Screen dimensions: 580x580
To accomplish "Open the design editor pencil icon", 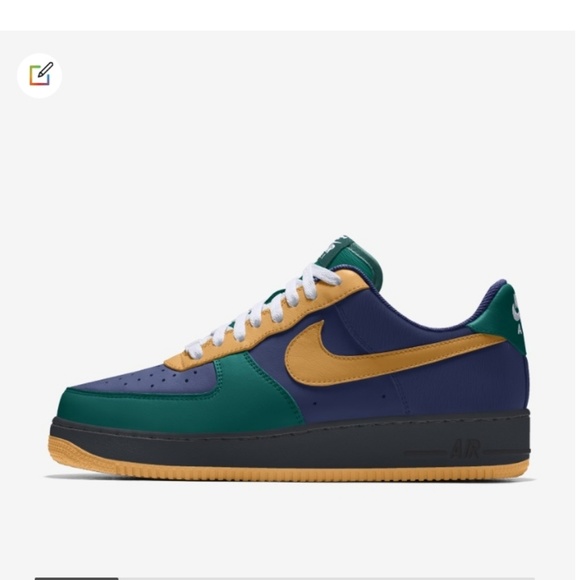I will click(x=40, y=75).
